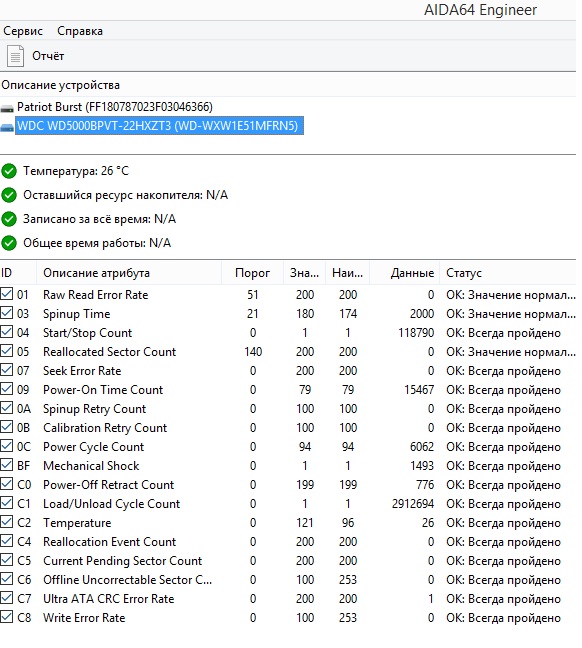Sort by Описание атрибута column header

(x=96, y=273)
